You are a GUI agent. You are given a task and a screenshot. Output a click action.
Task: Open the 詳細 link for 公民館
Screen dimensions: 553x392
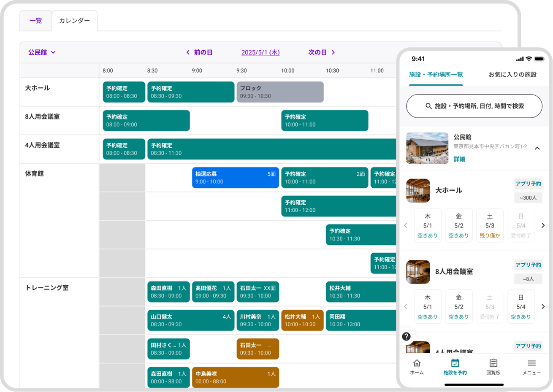[459, 159]
